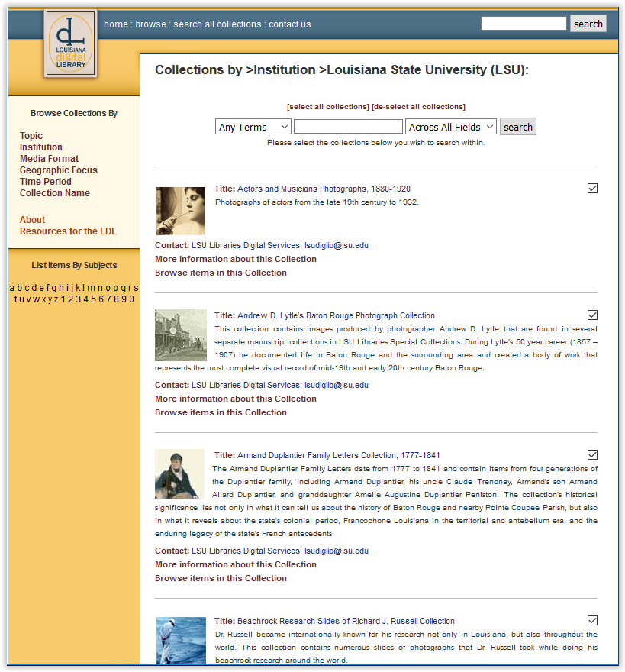Open the contact us link

click(289, 24)
